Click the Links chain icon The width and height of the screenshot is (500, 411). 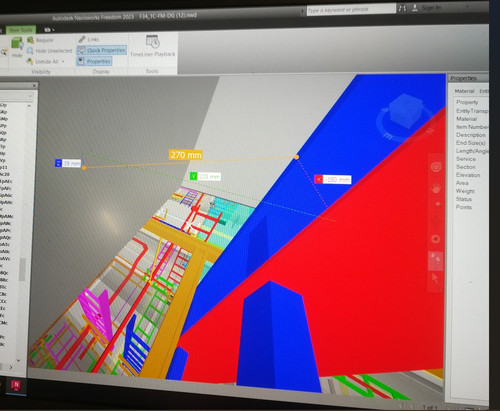[82, 39]
